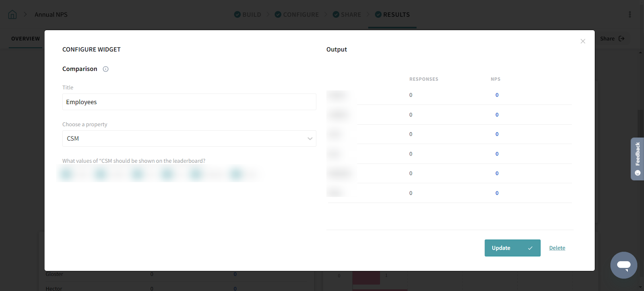Open the chat support bubble
Screen dimensions: 644x291
623,265
